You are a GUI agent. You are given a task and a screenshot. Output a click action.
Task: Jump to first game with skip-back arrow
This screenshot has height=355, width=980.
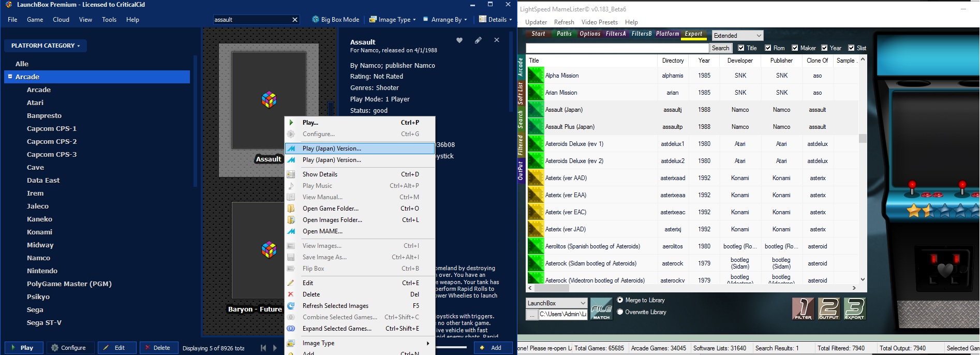pyautogui.click(x=263, y=348)
